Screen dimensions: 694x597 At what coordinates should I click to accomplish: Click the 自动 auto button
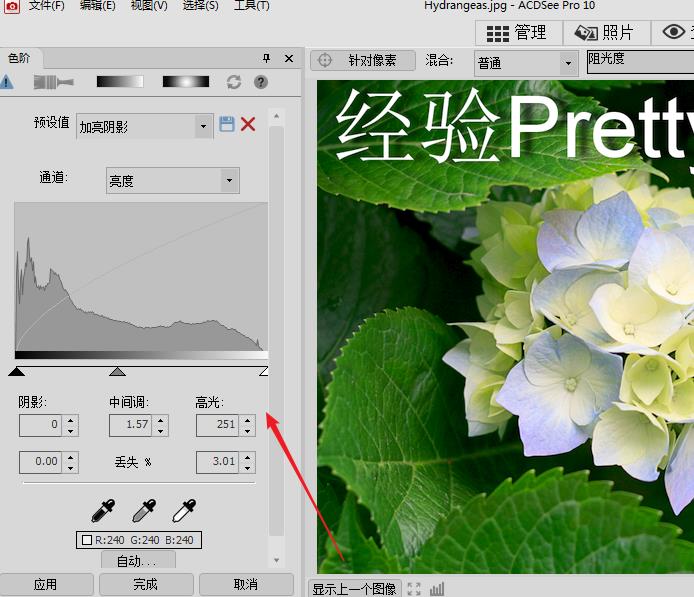139,560
